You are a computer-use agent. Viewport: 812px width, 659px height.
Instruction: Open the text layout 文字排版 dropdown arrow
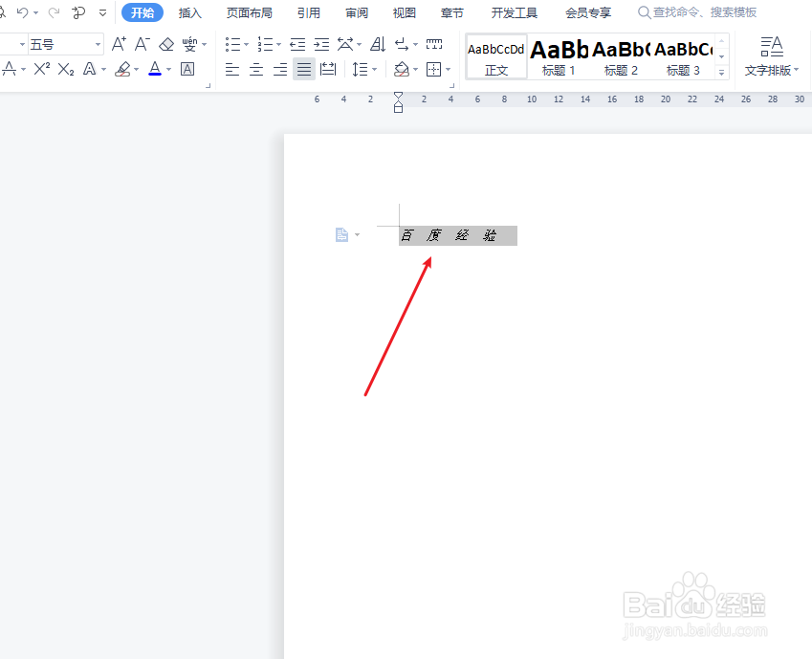[x=796, y=69]
